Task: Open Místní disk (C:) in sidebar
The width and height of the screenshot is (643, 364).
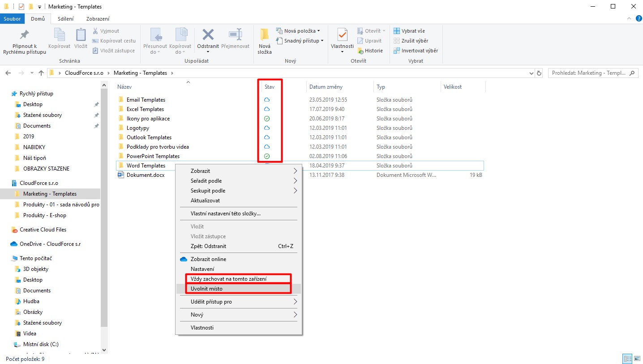Action: 41,344
